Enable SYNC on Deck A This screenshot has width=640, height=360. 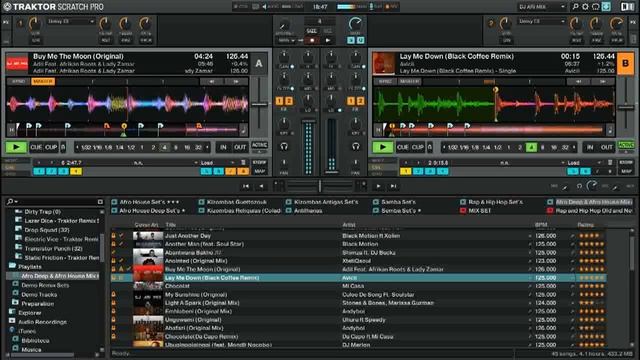click(x=18, y=82)
